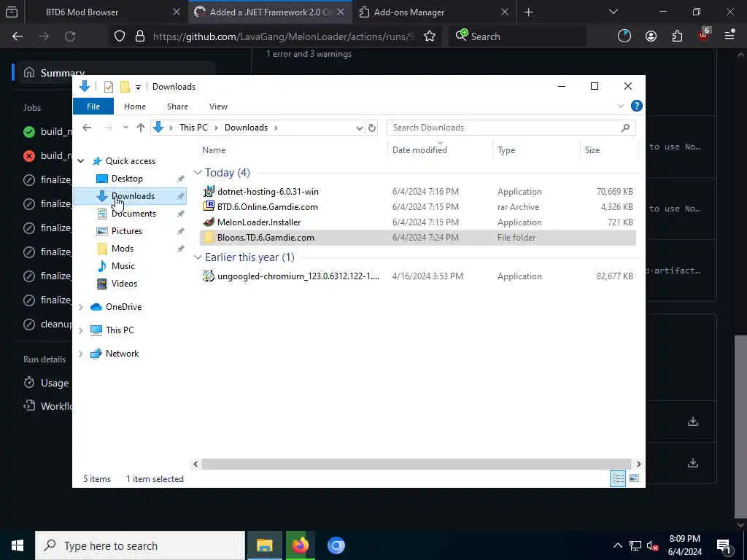Show hidden system tray icons
This screenshot has height=560, width=747.
click(x=617, y=545)
